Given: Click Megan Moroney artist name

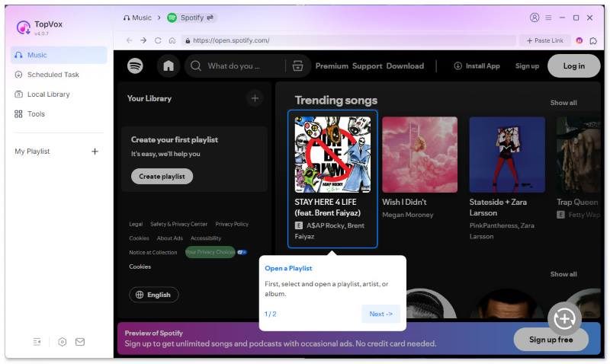Looking at the screenshot, I should 407,215.
